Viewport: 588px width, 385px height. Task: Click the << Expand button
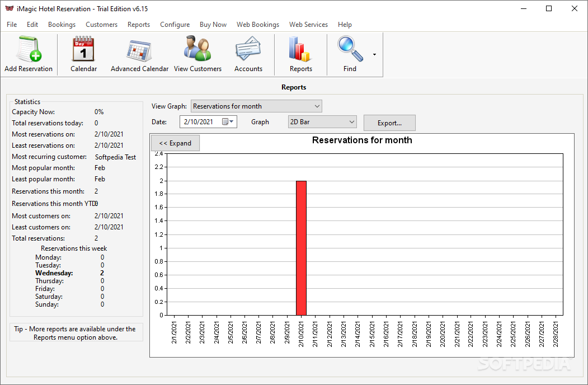coord(175,143)
